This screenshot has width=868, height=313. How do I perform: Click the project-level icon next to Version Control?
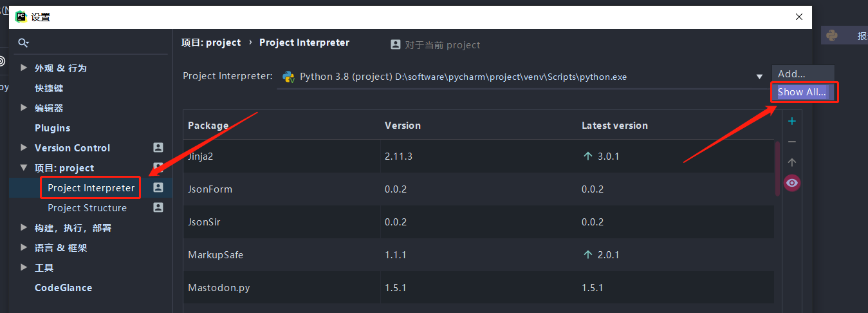158,147
